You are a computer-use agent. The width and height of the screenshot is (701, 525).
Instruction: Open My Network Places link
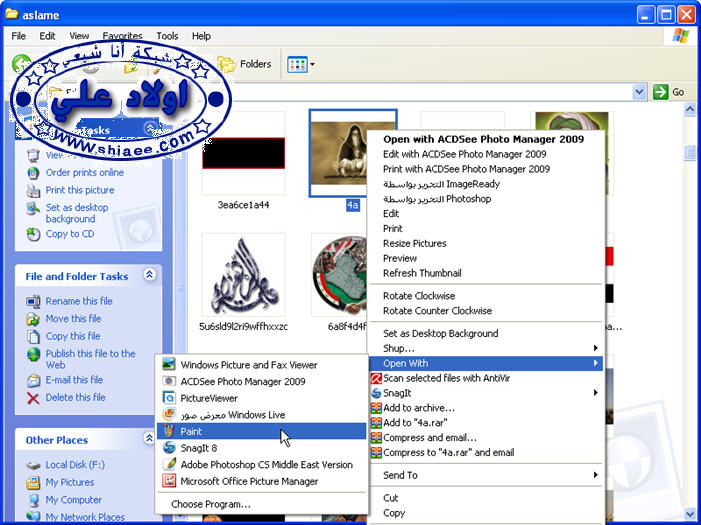point(85,517)
